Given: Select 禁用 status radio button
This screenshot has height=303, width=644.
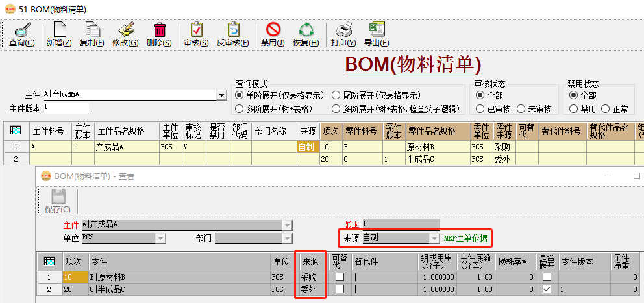Looking at the screenshot, I should [x=573, y=109].
